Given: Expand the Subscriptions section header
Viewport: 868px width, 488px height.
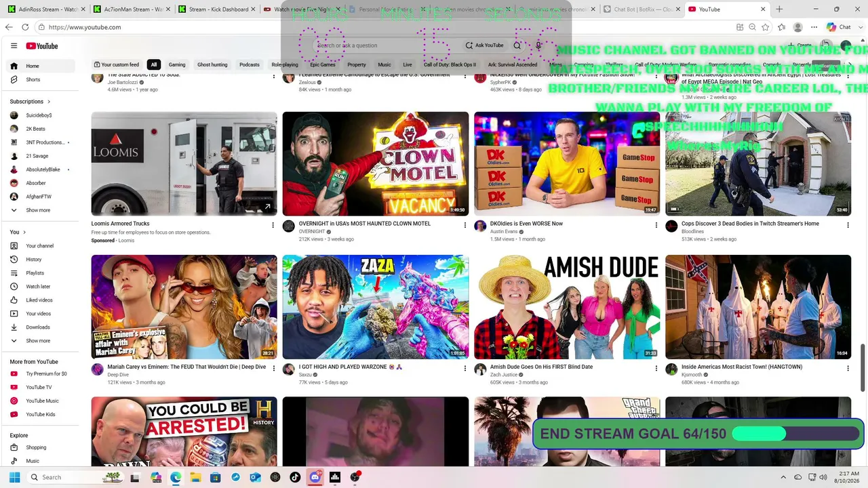Looking at the screenshot, I should click(31, 102).
